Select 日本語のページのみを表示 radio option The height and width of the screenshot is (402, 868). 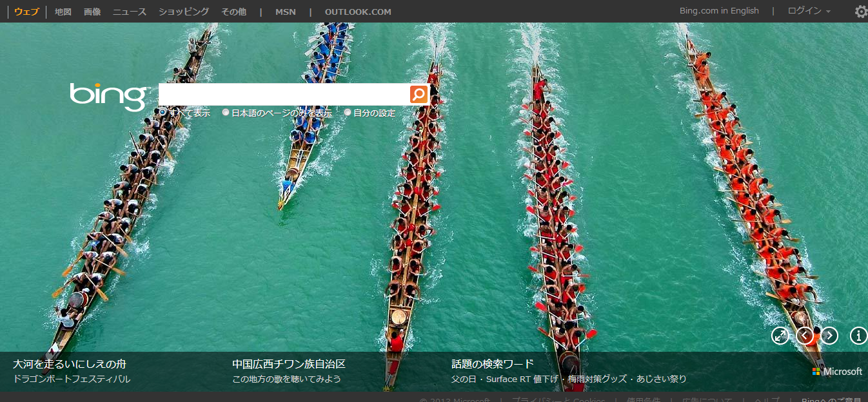[x=226, y=112]
